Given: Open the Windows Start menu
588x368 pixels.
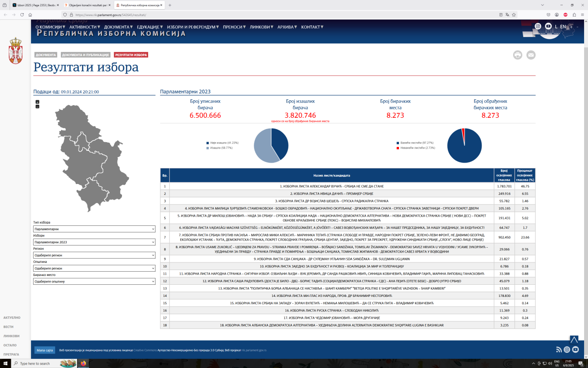Looking at the screenshot, I should (5, 363).
